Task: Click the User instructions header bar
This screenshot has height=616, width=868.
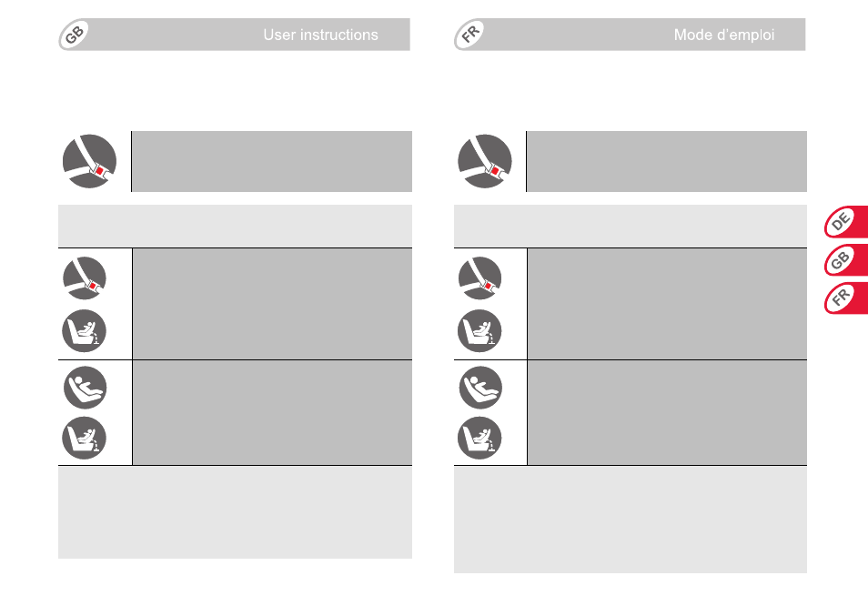Action: coord(235,35)
